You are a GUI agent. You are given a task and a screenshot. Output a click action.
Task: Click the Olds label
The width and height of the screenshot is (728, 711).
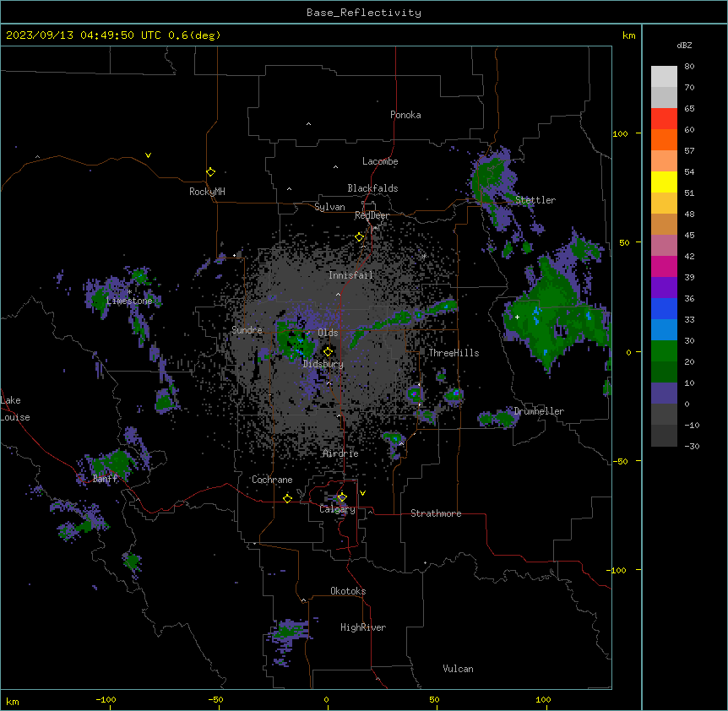tap(328, 333)
